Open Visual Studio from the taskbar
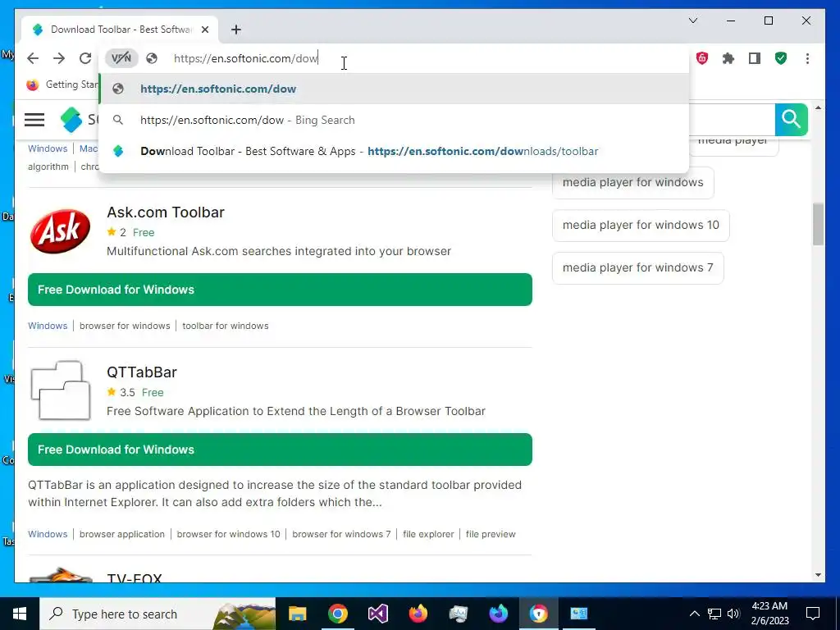This screenshot has height=630, width=840. tap(377, 614)
